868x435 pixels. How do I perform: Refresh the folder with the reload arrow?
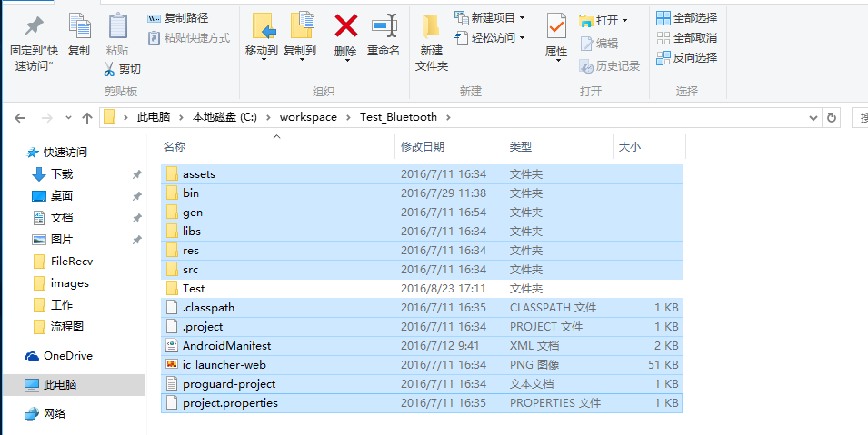pyautogui.click(x=831, y=117)
